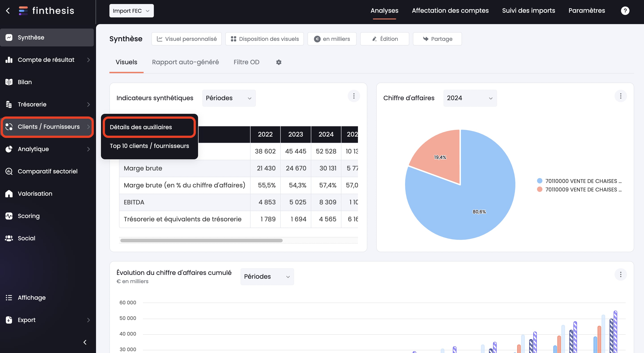Click the Visuel personnalisé button
This screenshot has height=353, width=644.
pos(186,39)
